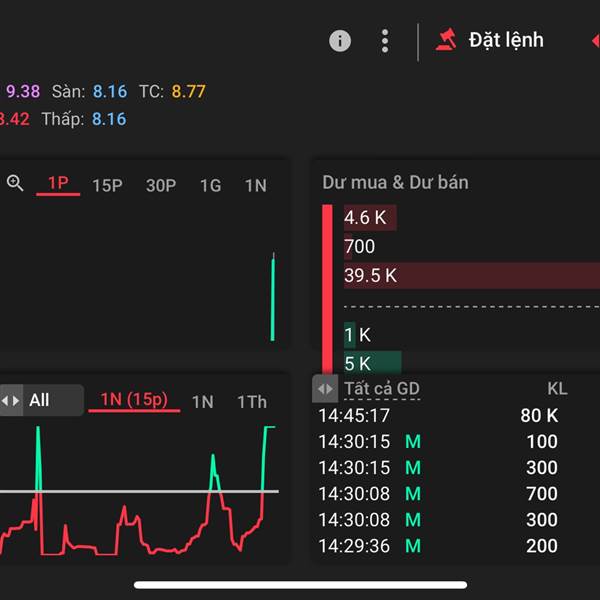Click volume 200 in the trade list
Viewport: 600px width, 600px height.
[541, 546]
